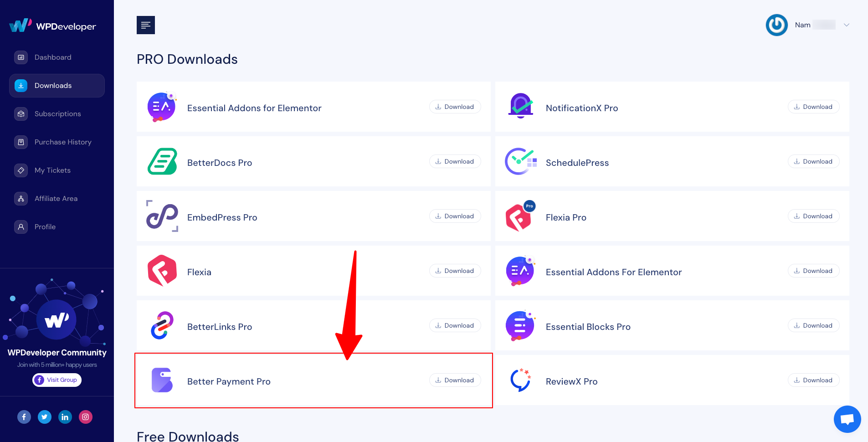Open the Affiliate Area icon
Viewport: 868px width, 442px height.
coord(21,198)
